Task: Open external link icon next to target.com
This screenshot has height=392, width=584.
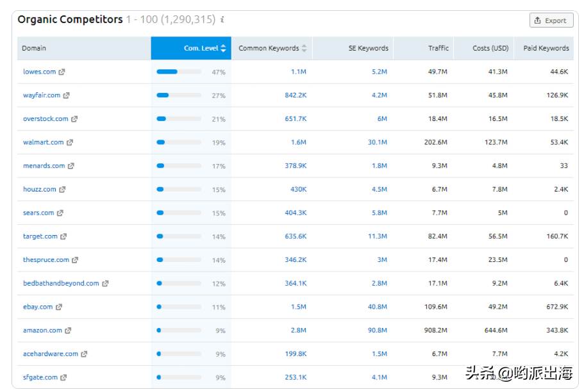Action: [63, 236]
